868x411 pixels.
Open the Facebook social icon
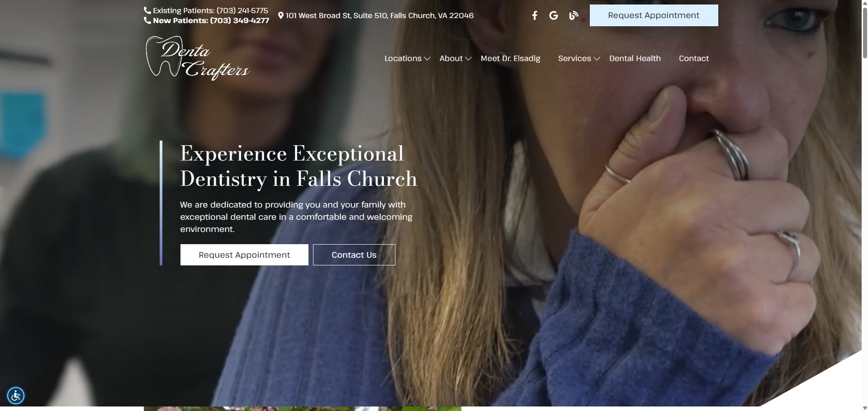tap(535, 16)
